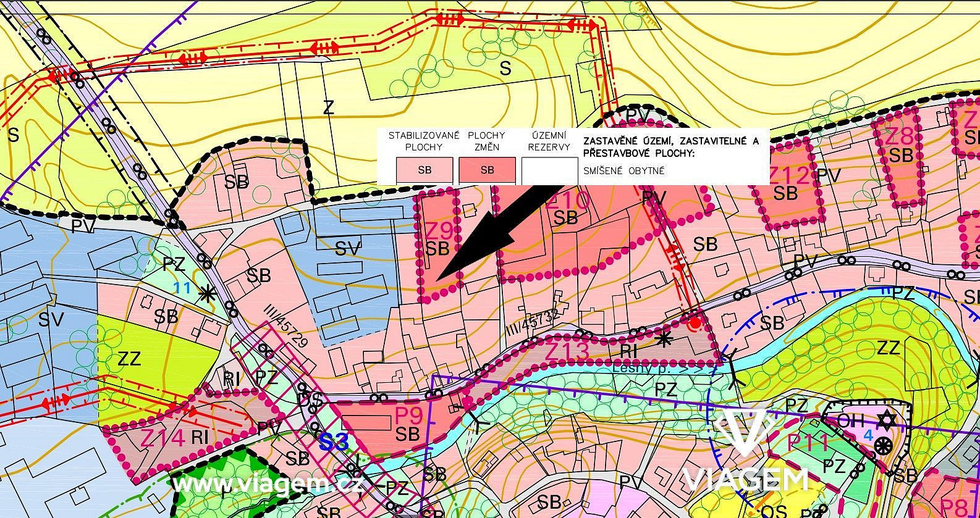The width and height of the screenshot is (980, 518).
Task: Click the Z13 area label
Action: (568, 352)
